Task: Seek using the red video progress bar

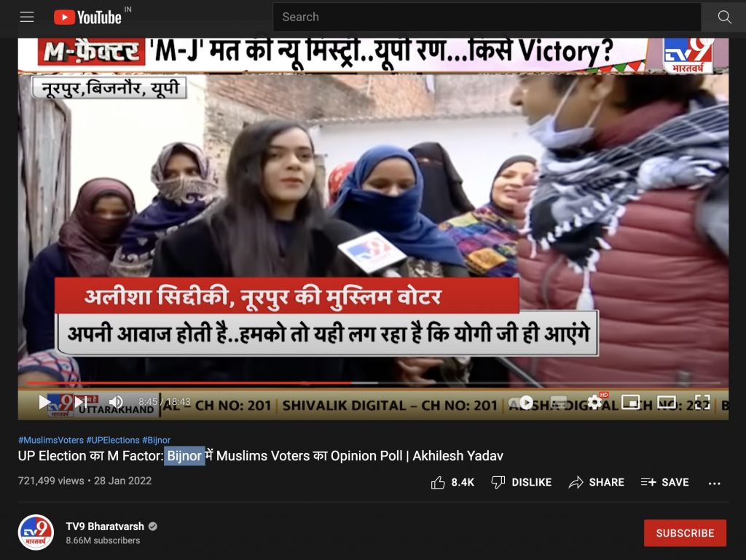Action: pyautogui.click(x=374, y=383)
